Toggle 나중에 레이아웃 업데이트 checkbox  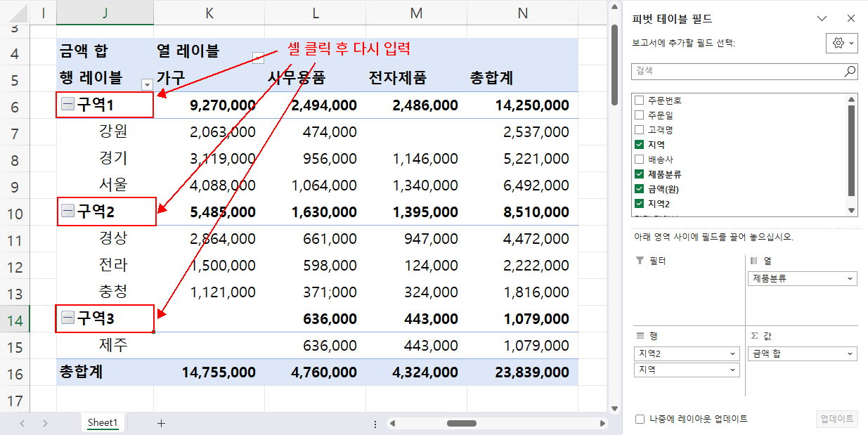640,419
